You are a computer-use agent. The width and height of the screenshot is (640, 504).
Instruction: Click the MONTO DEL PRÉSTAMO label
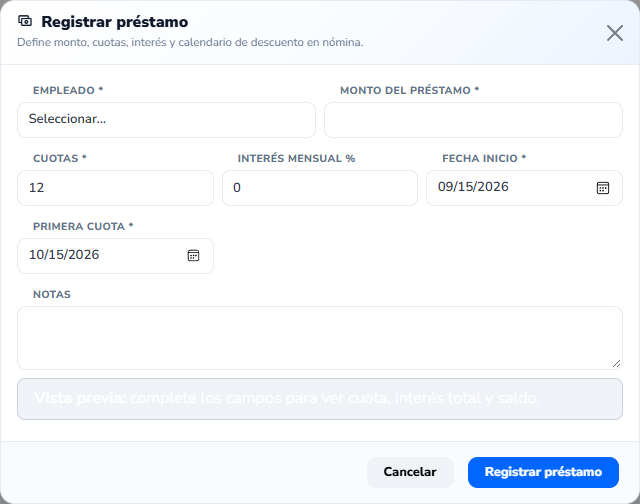click(x=409, y=90)
